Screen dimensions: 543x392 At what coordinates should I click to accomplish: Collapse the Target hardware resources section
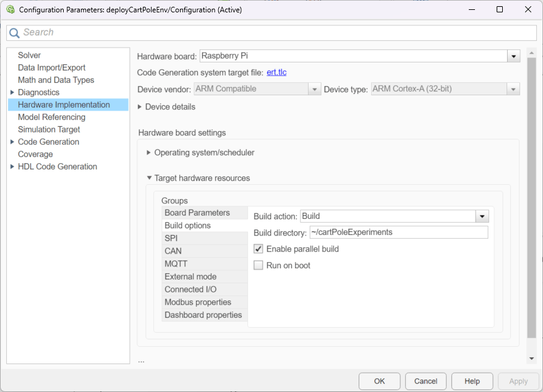pos(148,178)
